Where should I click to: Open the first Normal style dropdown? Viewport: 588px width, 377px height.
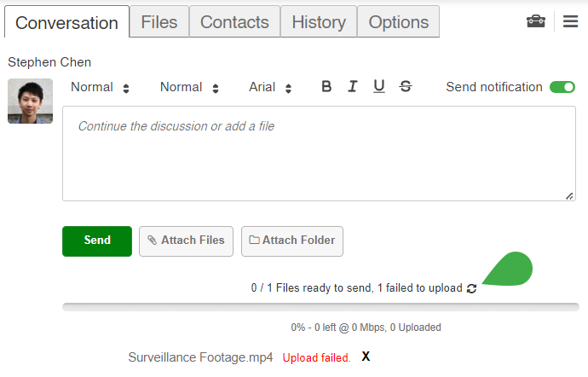tap(100, 87)
